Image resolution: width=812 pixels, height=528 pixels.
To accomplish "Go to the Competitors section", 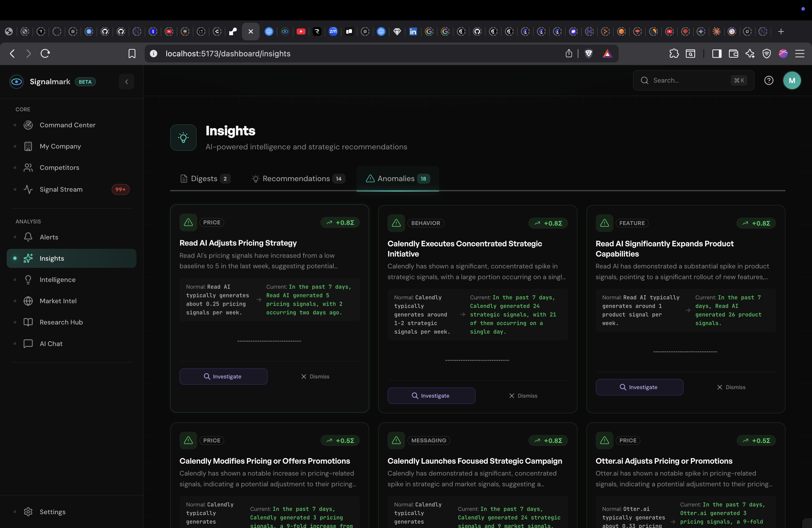I will pos(59,168).
